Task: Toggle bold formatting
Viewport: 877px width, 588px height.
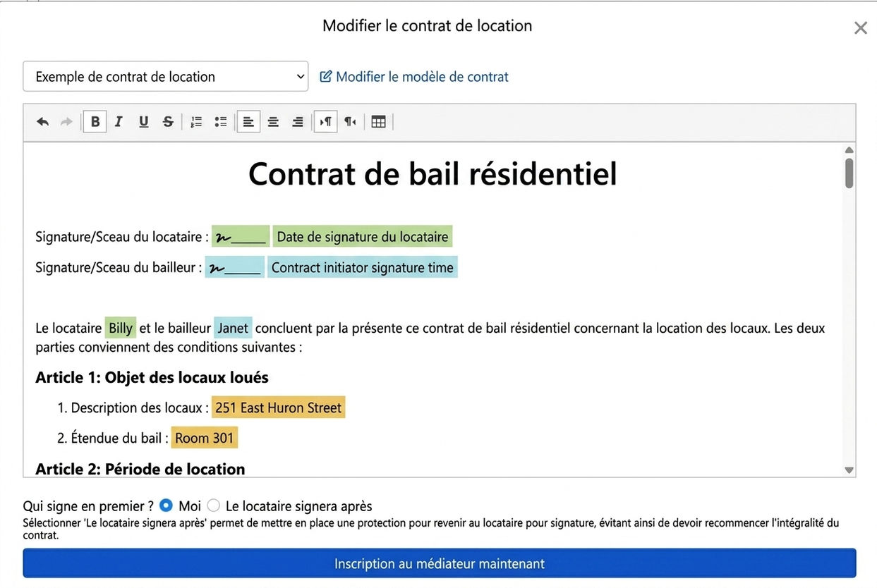Action: (95, 122)
